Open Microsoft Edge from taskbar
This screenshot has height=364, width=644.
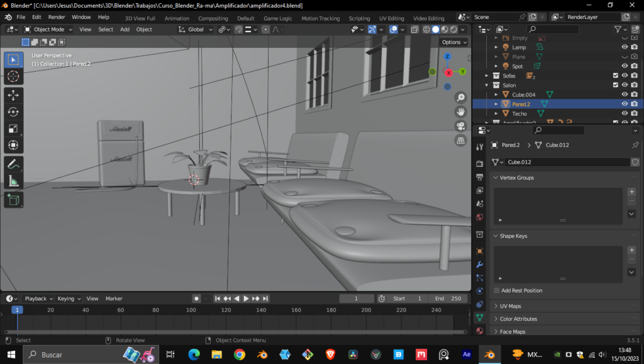194,355
